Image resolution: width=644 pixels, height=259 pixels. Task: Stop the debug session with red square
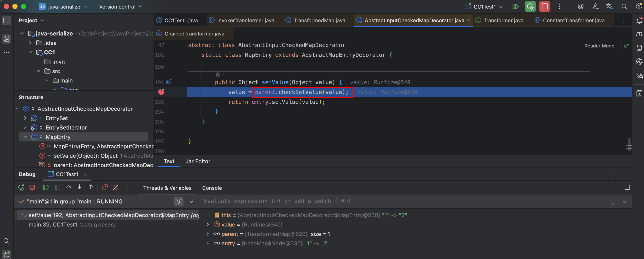pos(32,187)
